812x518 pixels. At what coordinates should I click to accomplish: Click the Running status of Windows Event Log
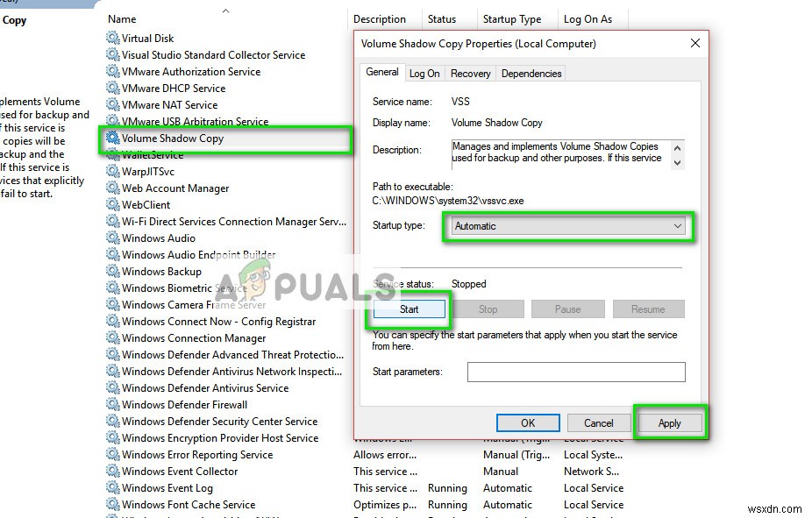click(447, 488)
